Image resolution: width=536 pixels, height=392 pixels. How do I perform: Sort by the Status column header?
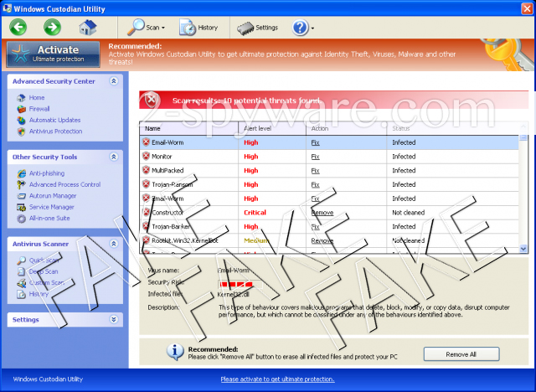pyautogui.click(x=452, y=128)
